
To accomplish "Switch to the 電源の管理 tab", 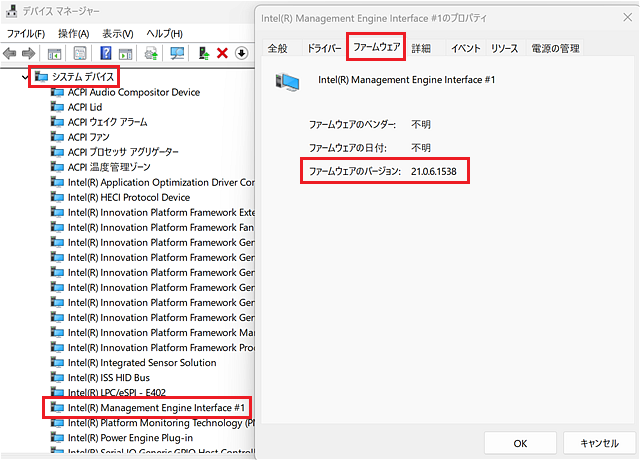I will click(555, 49).
